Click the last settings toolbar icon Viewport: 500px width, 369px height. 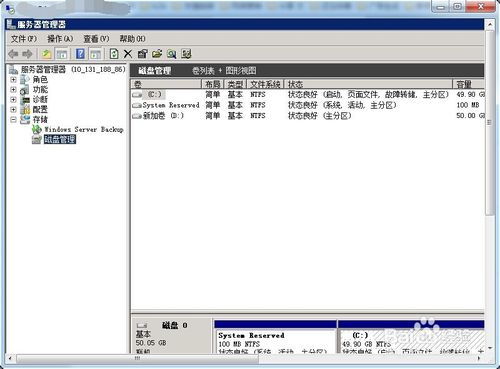[186, 54]
